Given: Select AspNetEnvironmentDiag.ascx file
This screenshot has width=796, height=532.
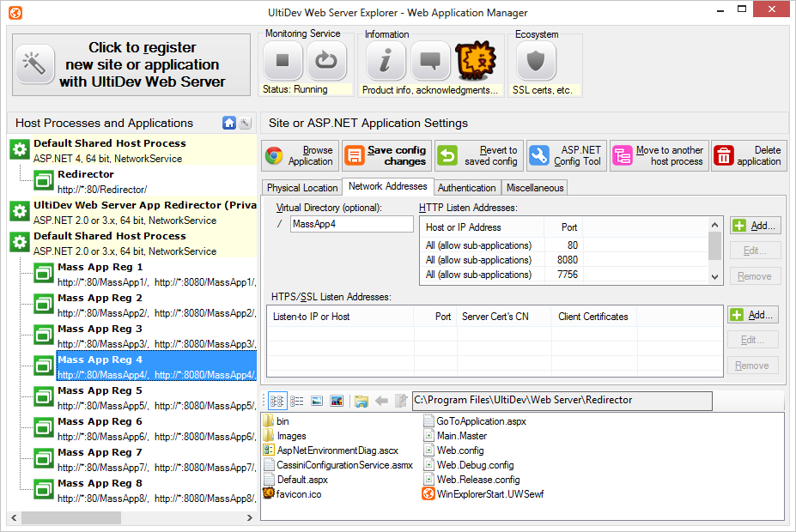Looking at the screenshot, I should click(x=331, y=450).
